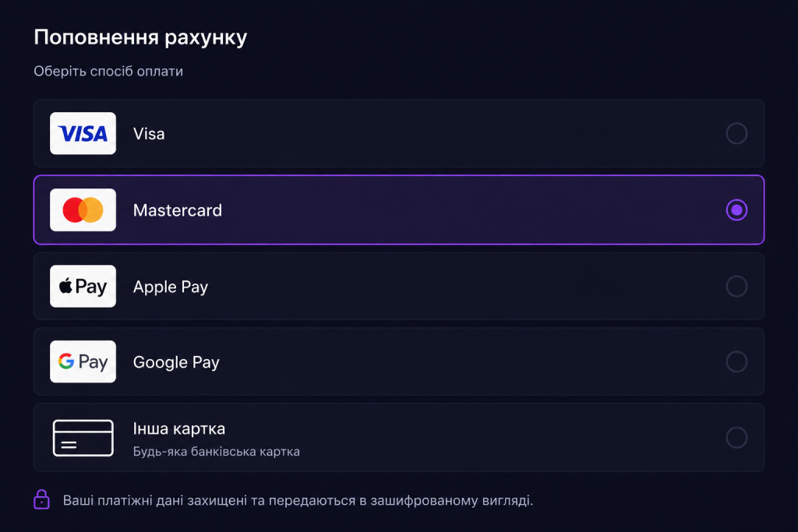
Task: Select the Інша картка radio button
Action: pyautogui.click(x=736, y=438)
